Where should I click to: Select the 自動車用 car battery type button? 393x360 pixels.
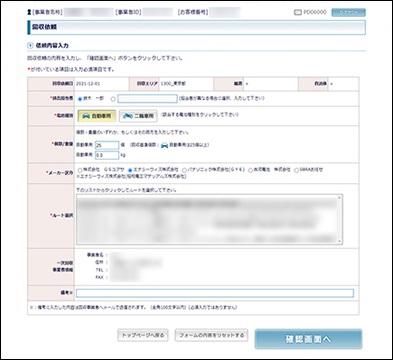pos(97,116)
